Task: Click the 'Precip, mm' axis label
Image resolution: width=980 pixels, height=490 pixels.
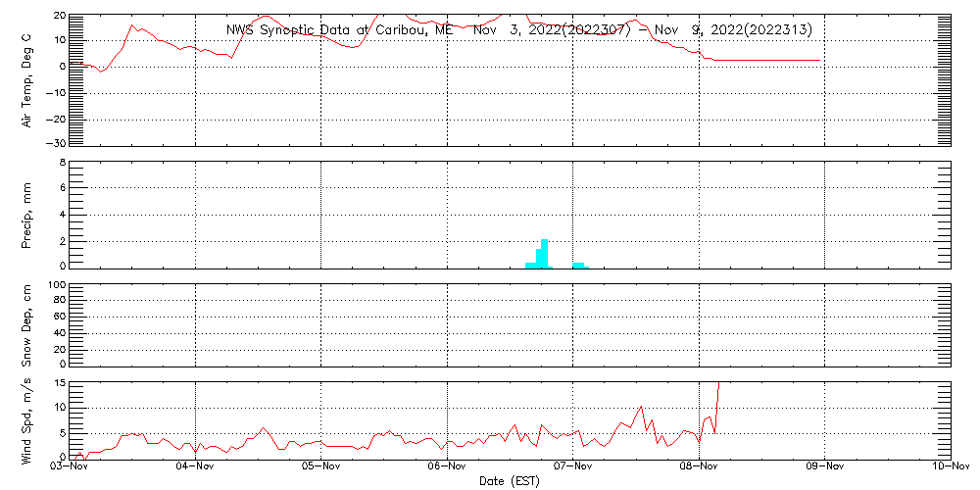Action: [x=26, y=216]
